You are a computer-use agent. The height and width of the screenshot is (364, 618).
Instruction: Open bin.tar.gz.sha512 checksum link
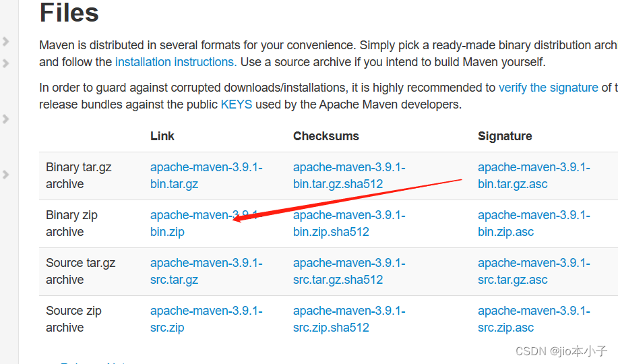349,175
